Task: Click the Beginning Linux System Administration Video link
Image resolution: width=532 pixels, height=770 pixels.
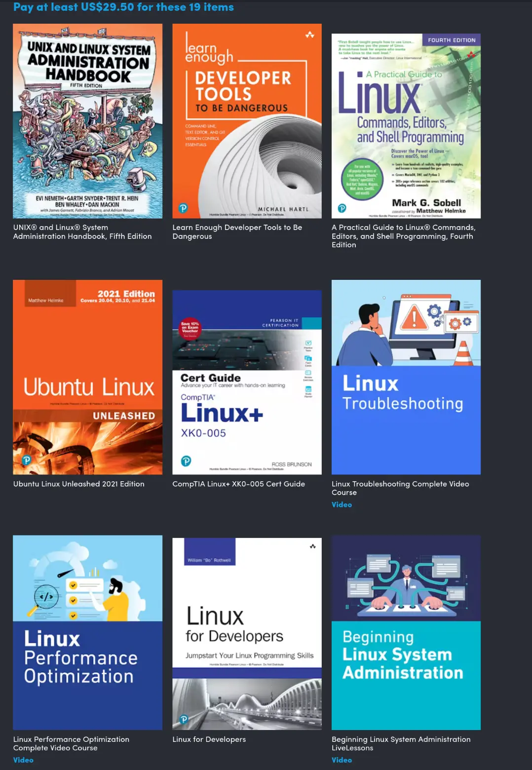Action: (342, 760)
